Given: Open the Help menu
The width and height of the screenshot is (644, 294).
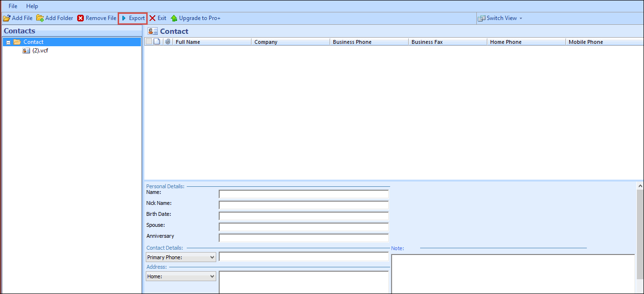Looking at the screenshot, I should [32, 6].
